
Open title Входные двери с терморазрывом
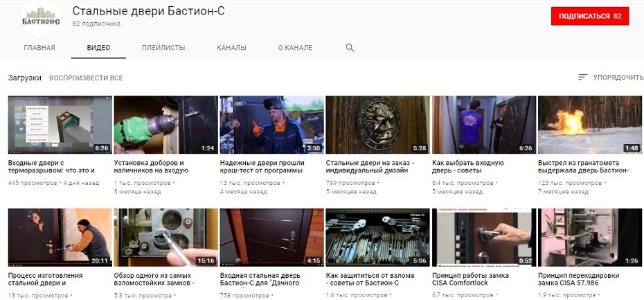pyautogui.click(x=51, y=166)
